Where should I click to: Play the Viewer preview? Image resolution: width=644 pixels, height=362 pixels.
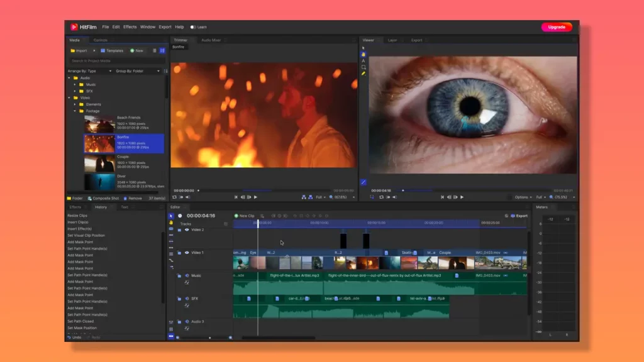[x=462, y=197]
